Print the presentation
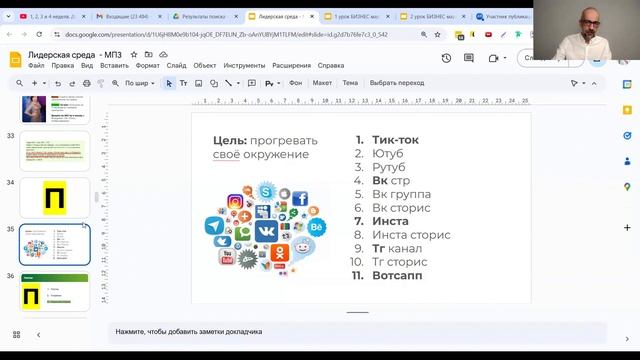Image resolution: width=640 pixels, height=360 pixels. point(87,83)
